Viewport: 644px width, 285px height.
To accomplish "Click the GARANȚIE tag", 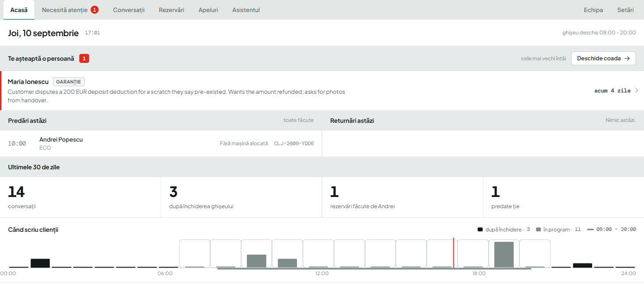I will click(x=68, y=82).
